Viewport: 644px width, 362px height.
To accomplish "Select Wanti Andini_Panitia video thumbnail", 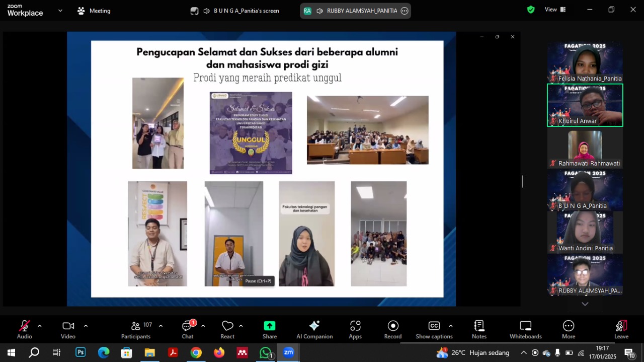I will tap(585, 232).
